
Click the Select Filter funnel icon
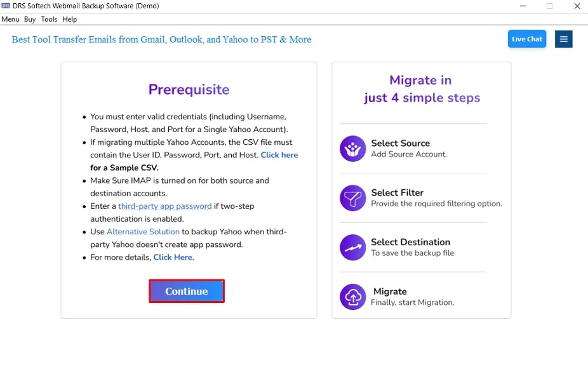click(352, 198)
